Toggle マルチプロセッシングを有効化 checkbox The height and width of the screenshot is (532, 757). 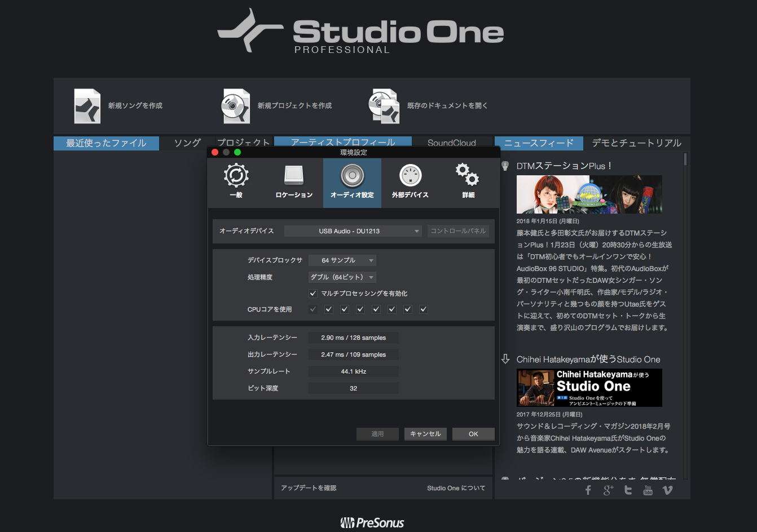(x=313, y=293)
